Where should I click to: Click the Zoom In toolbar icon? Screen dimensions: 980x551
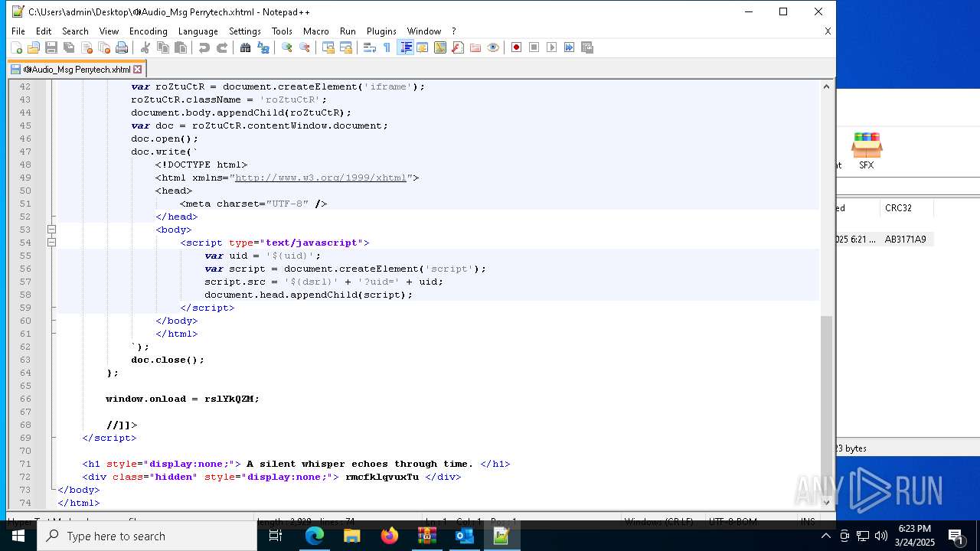[287, 47]
